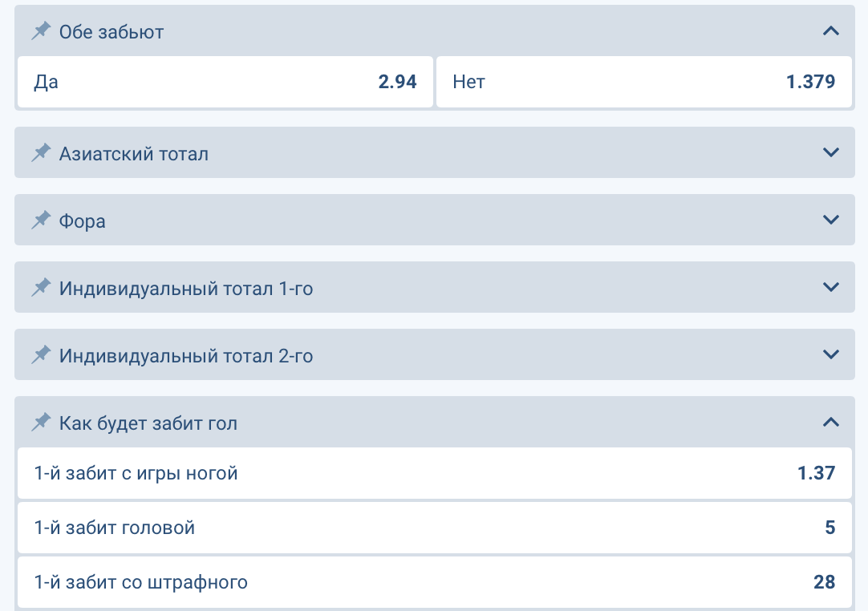This screenshot has height=611, width=868.
Task: Select 1-й забит со штрафного outcome
Action: click(434, 582)
